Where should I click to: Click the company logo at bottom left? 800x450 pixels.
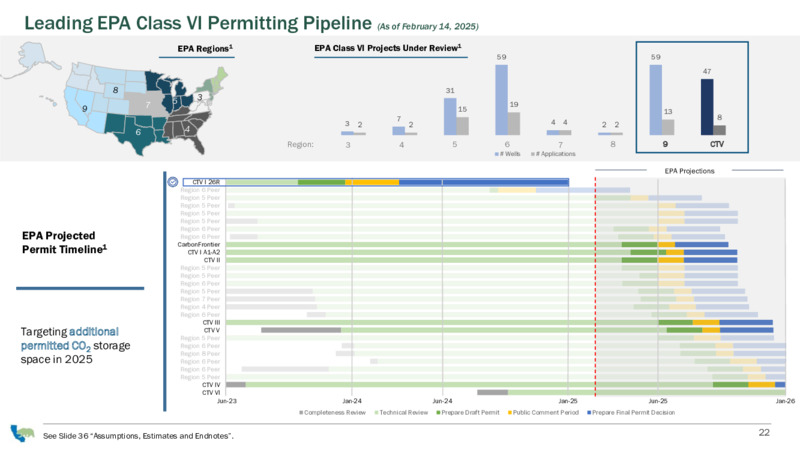[22, 433]
